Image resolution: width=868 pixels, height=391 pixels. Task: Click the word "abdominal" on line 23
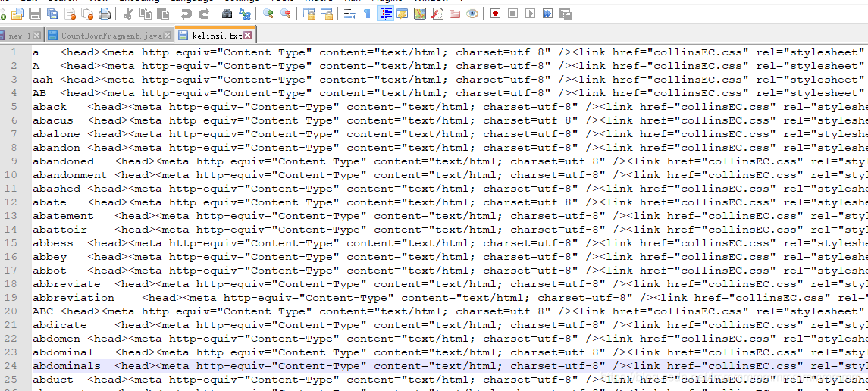click(63, 352)
